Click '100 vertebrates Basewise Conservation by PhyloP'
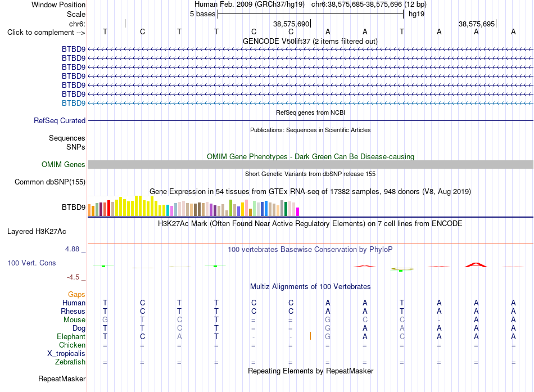Image resolution: width=534 pixels, height=392 pixels. pyautogui.click(x=310, y=250)
